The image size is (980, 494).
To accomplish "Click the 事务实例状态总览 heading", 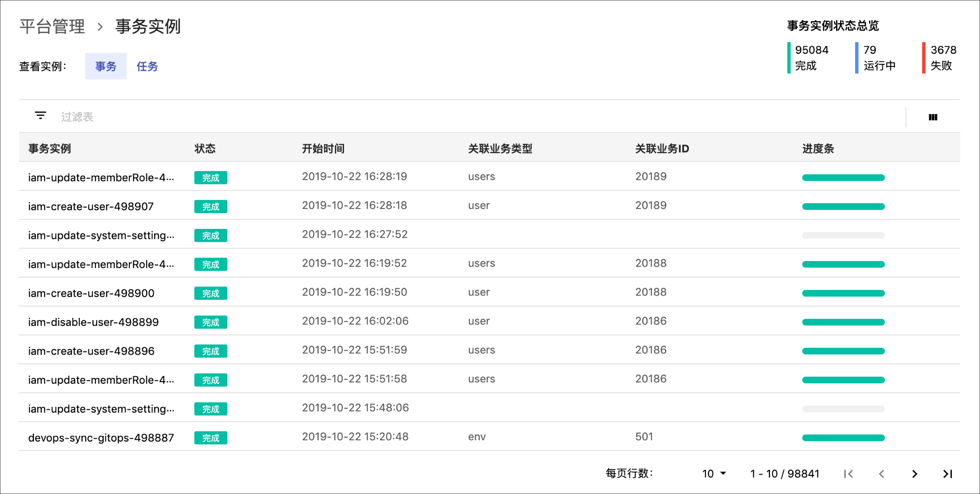I will 833,26.
